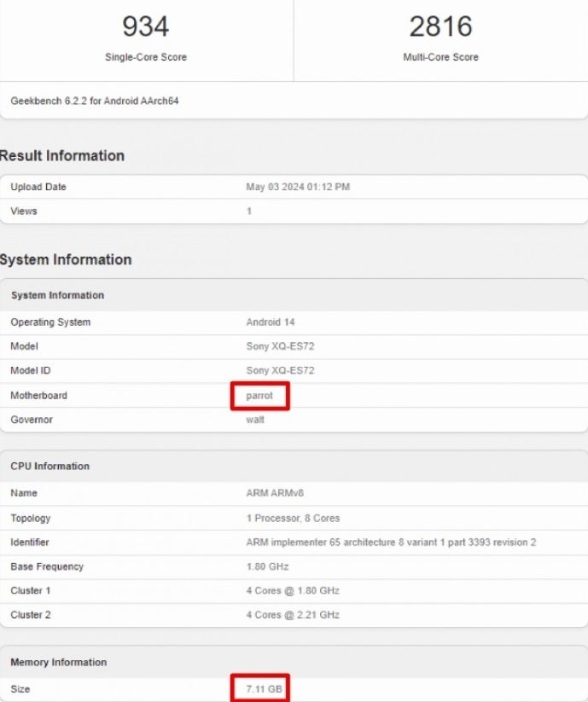This screenshot has width=588, height=702.
Task: Select the Sony XQ-ES72 value in Model ID row
Action: [x=280, y=371]
